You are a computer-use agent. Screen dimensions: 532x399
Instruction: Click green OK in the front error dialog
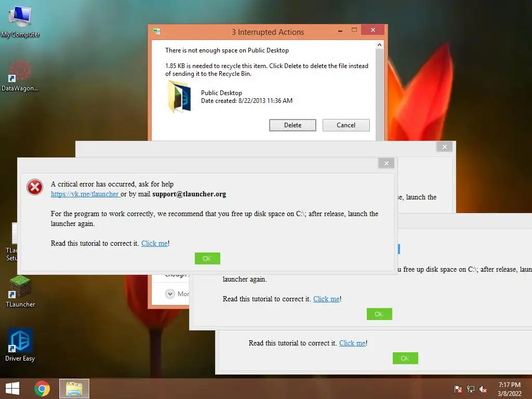click(x=207, y=259)
